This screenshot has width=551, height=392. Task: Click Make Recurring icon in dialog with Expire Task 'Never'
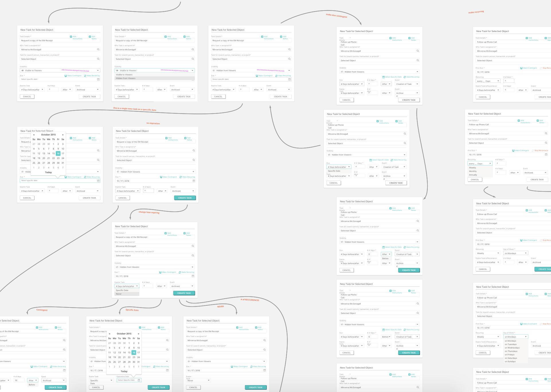251,366
